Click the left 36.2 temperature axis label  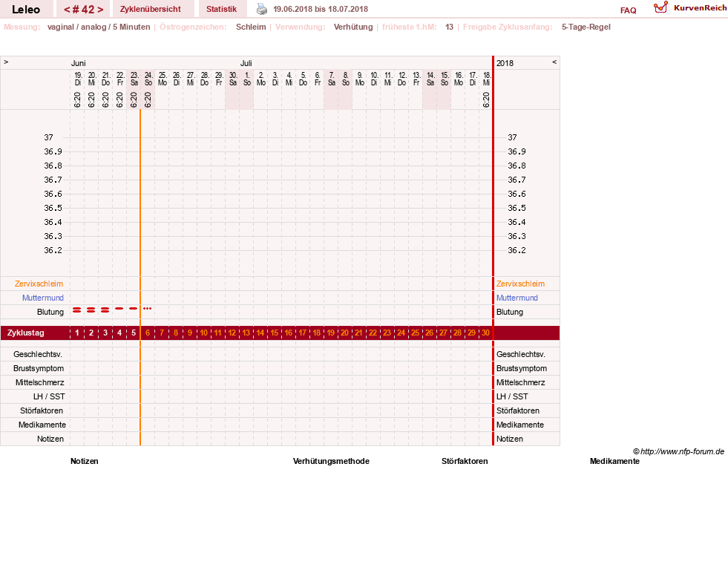click(53, 250)
